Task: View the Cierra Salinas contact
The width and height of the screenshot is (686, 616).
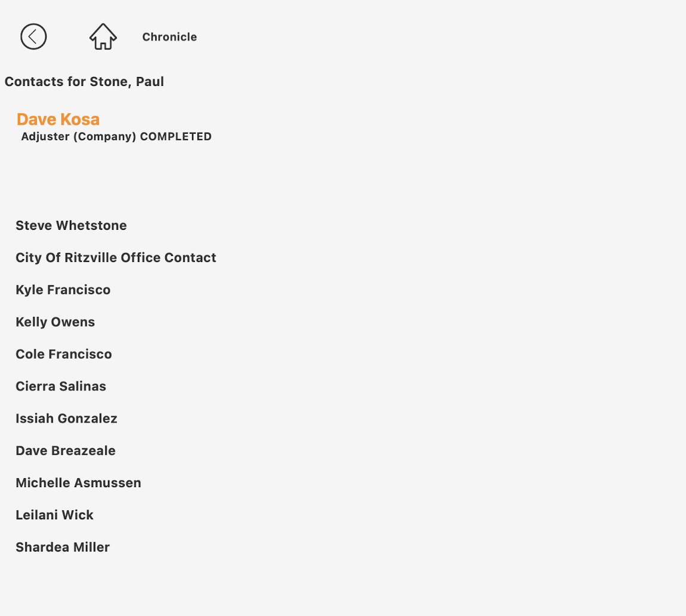Action: tap(61, 387)
